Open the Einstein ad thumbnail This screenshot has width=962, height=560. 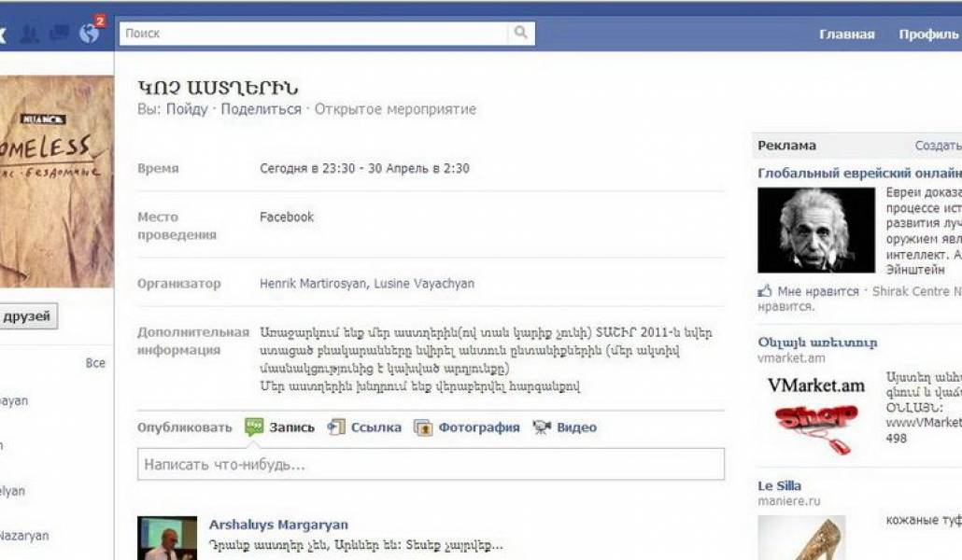pos(816,230)
